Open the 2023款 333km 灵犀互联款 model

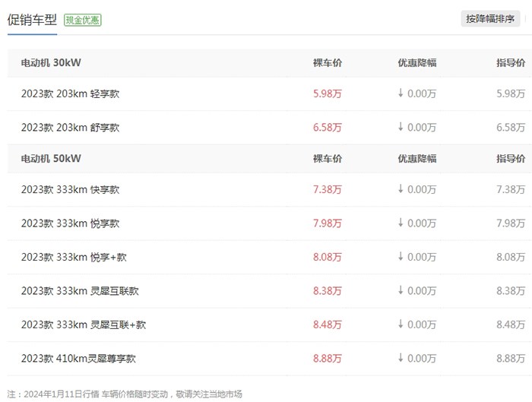coord(80,291)
